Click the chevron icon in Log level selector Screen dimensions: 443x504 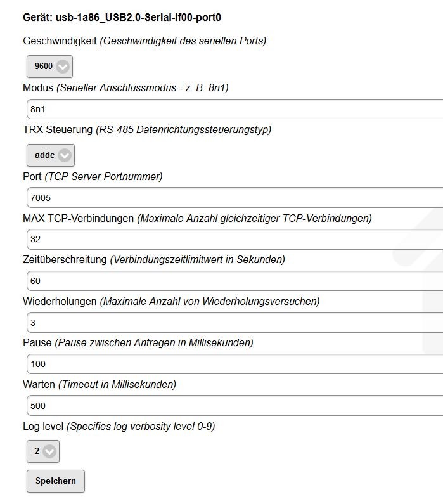[x=49, y=451]
